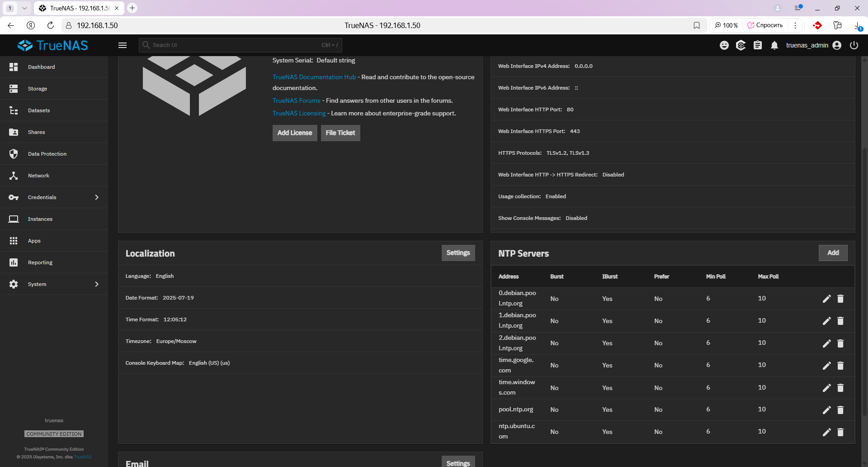Image resolution: width=868 pixels, height=467 pixels.
Task: Click the Add License button
Action: tap(295, 133)
